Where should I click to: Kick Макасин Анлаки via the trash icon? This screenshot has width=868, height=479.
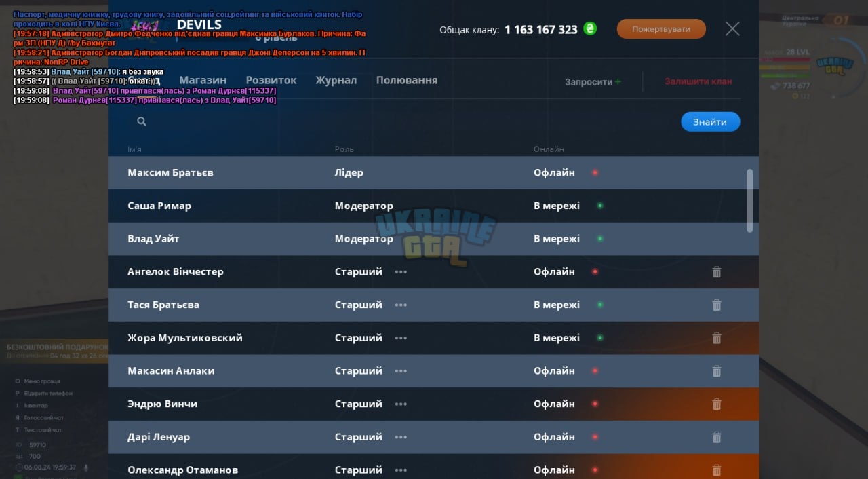[x=716, y=371]
